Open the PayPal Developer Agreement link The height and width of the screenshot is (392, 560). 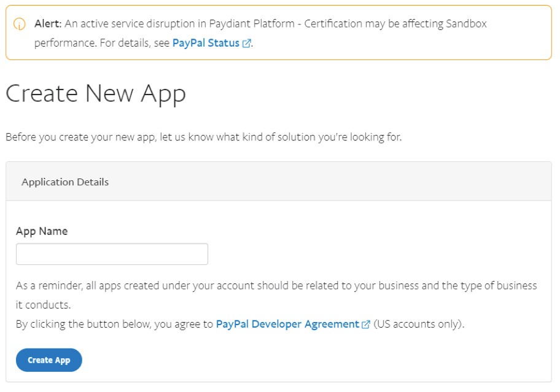[x=287, y=324]
